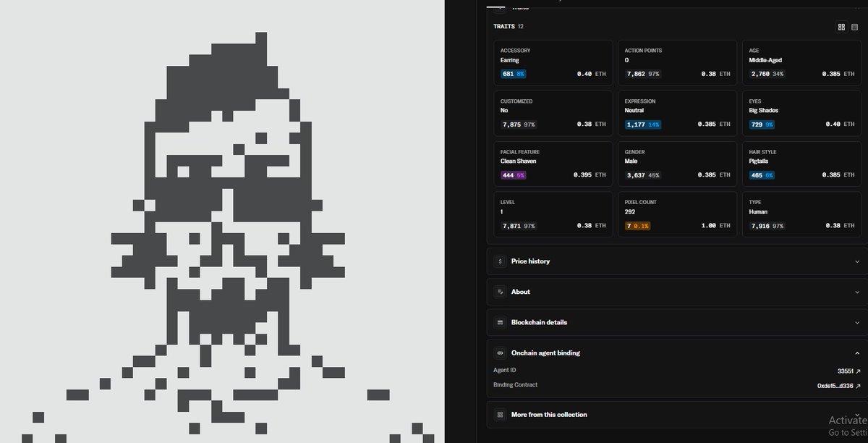Switch traits to grid view
The image size is (868, 443).
tap(841, 27)
